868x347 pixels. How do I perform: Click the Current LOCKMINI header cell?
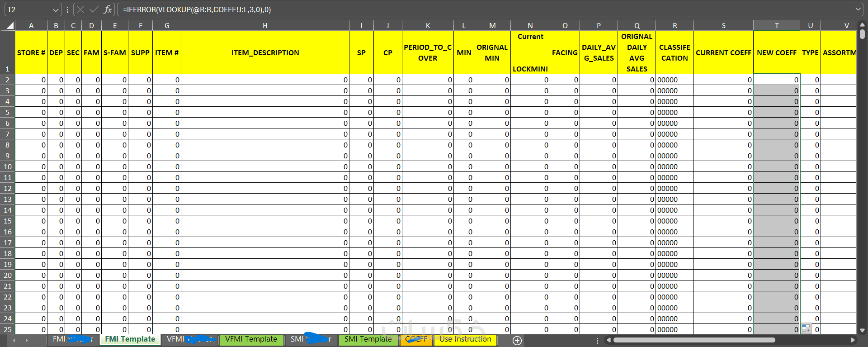pyautogui.click(x=530, y=52)
